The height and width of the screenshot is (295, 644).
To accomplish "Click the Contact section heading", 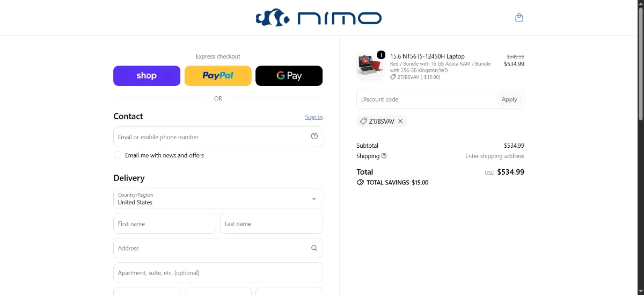I will coord(128,116).
